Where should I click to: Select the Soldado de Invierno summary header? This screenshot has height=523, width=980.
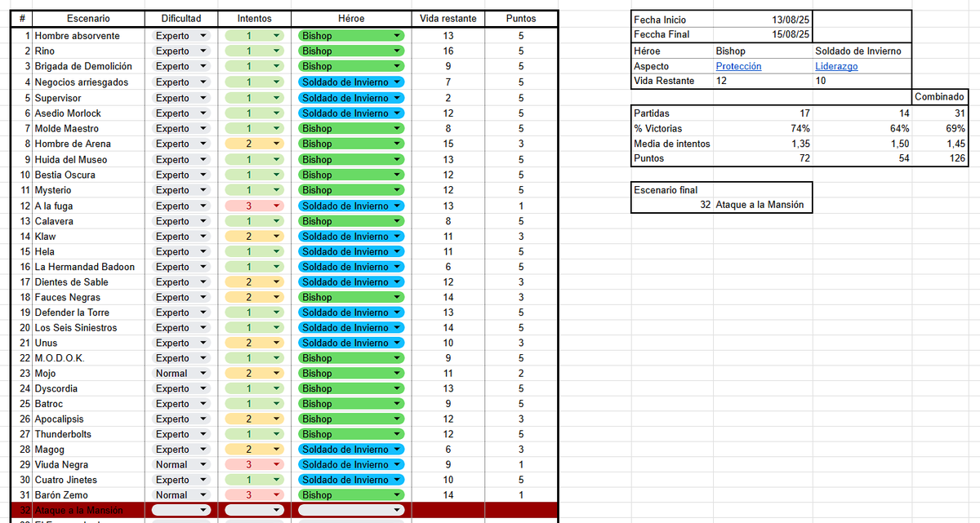[x=862, y=51]
